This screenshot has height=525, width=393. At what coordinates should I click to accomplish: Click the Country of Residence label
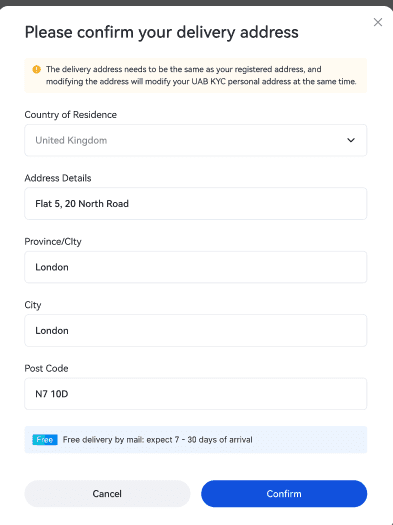click(x=71, y=115)
